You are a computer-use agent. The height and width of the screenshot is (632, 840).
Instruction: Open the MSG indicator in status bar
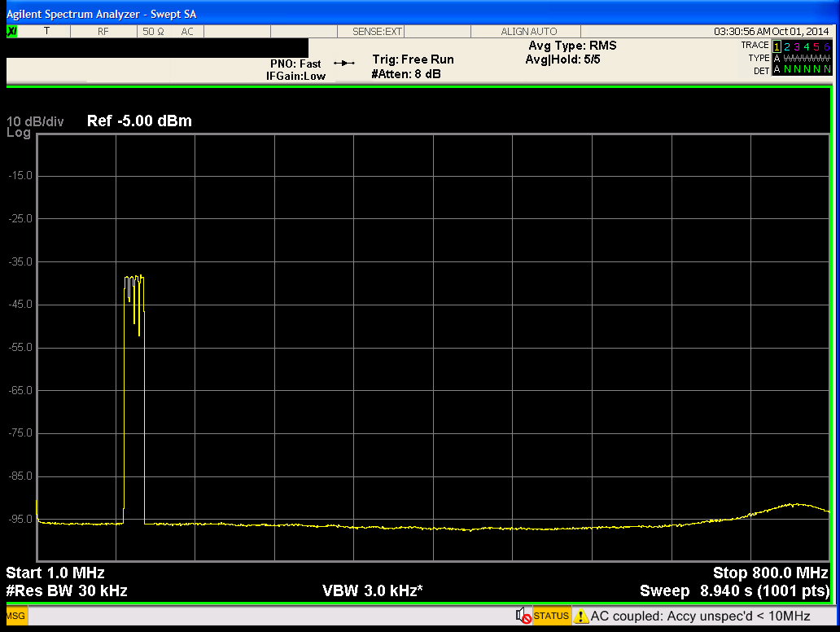(x=16, y=617)
